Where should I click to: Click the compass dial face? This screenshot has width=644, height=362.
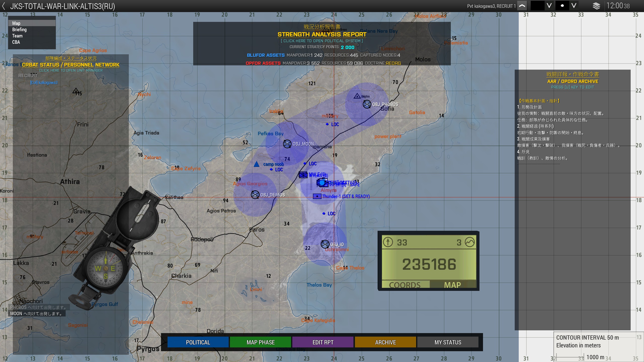click(x=106, y=268)
